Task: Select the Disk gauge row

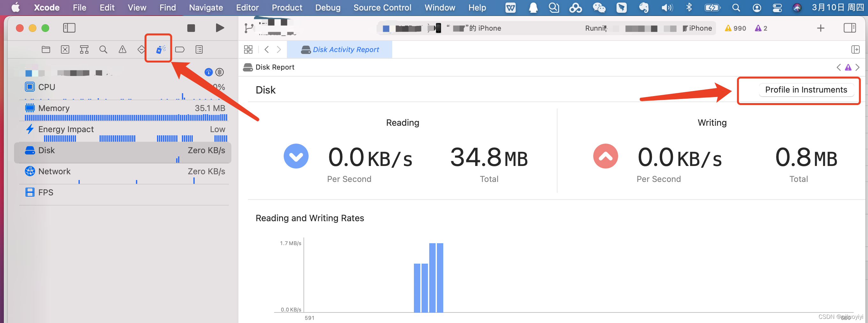Action: point(123,152)
